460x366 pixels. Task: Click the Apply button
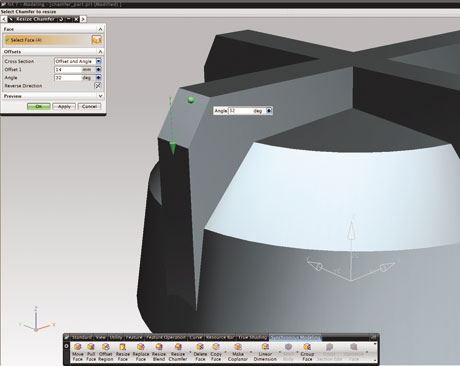pyautogui.click(x=64, y=106)
